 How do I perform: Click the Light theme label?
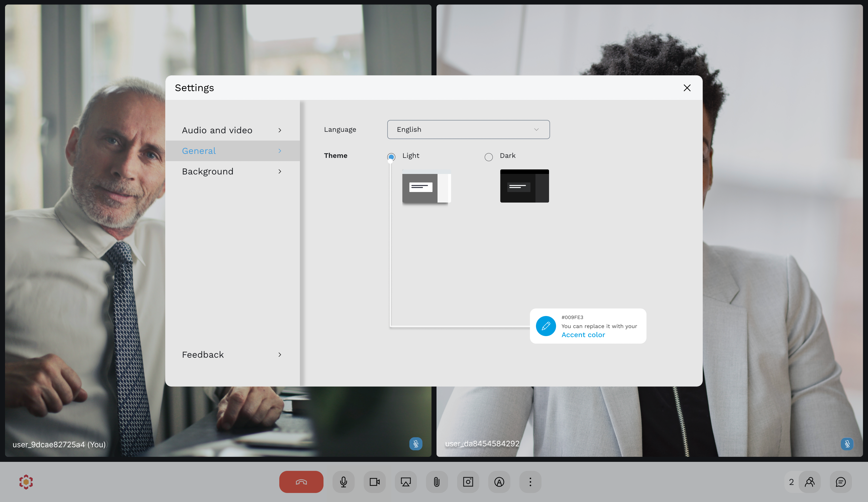(411, 156)
